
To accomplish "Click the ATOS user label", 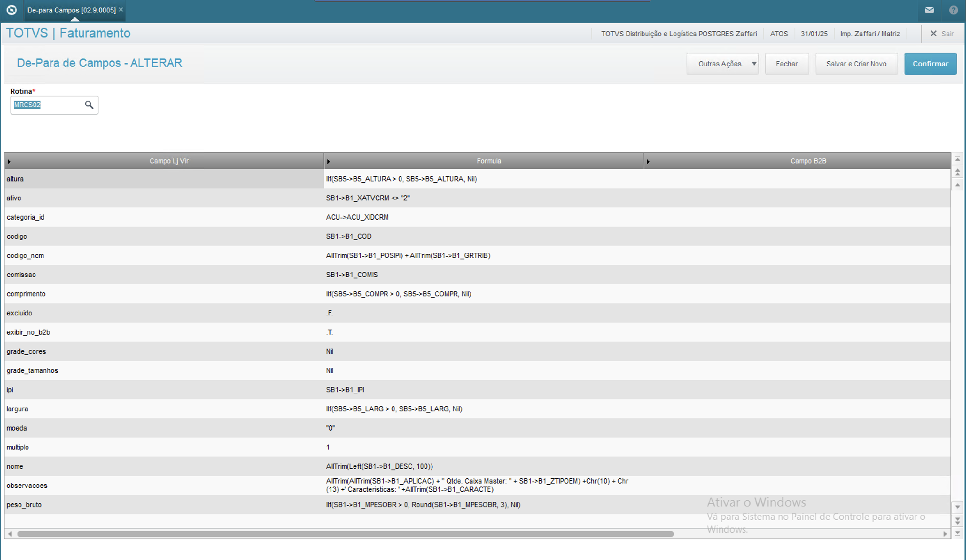I will [779, 34].
